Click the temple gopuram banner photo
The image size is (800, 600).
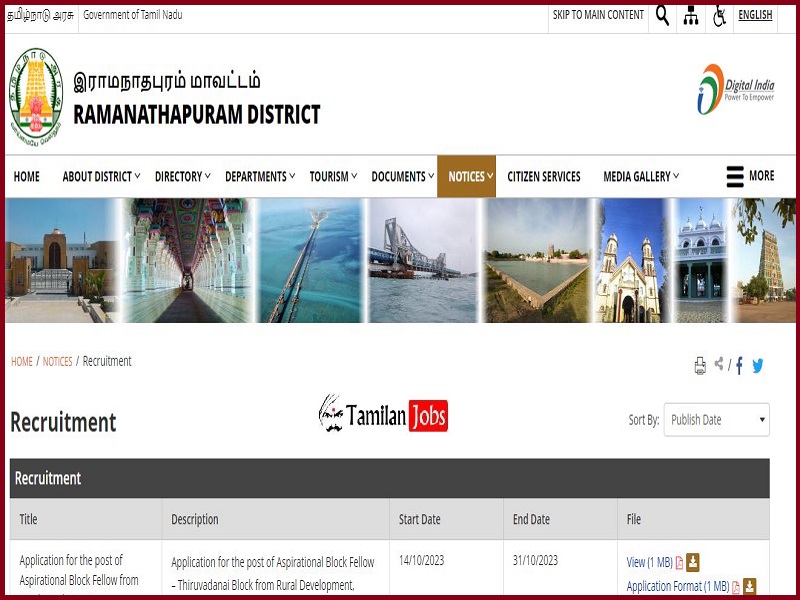764,260
